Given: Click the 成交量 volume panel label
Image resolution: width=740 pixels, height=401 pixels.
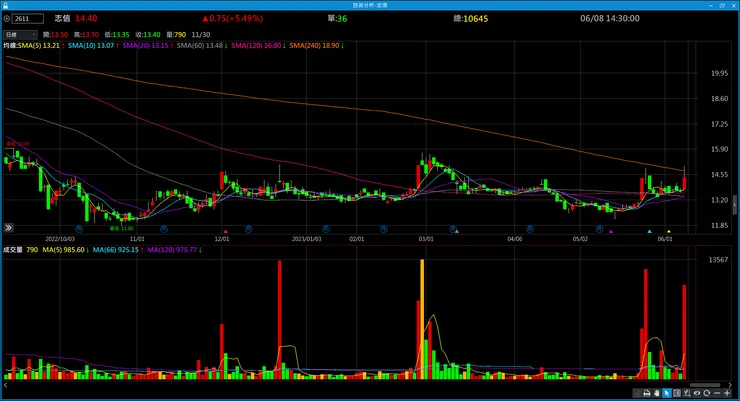Looking at the screenshot, I should click(13, 250).
